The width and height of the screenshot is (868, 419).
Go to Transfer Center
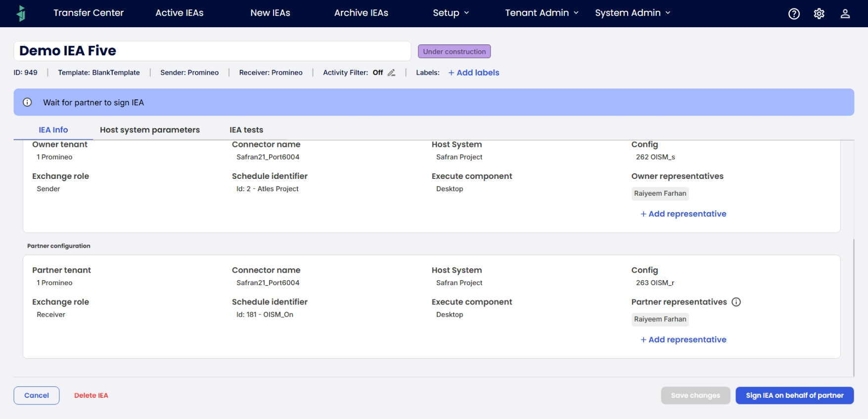click(x=89, y=13)
